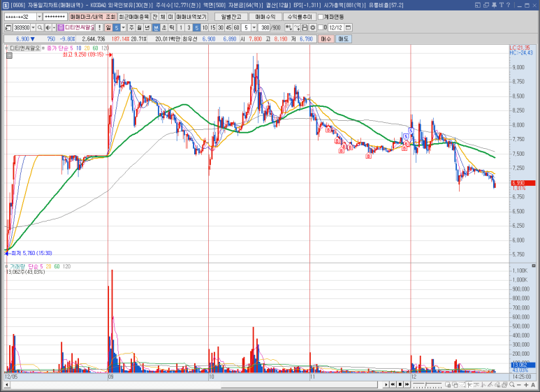The width and height of the screenshot is (540, 392).
Task: Click the exclamation mark info button
Action: [99, 27]
